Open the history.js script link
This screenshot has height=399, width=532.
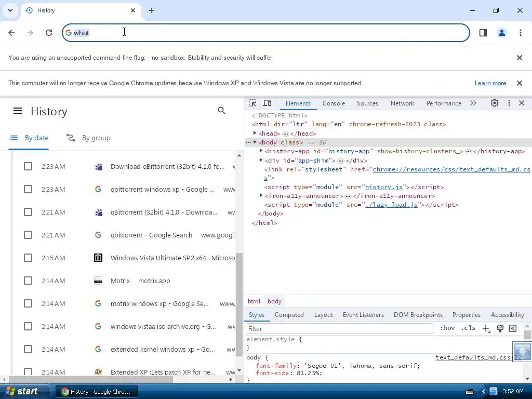(x=384, y=187)
